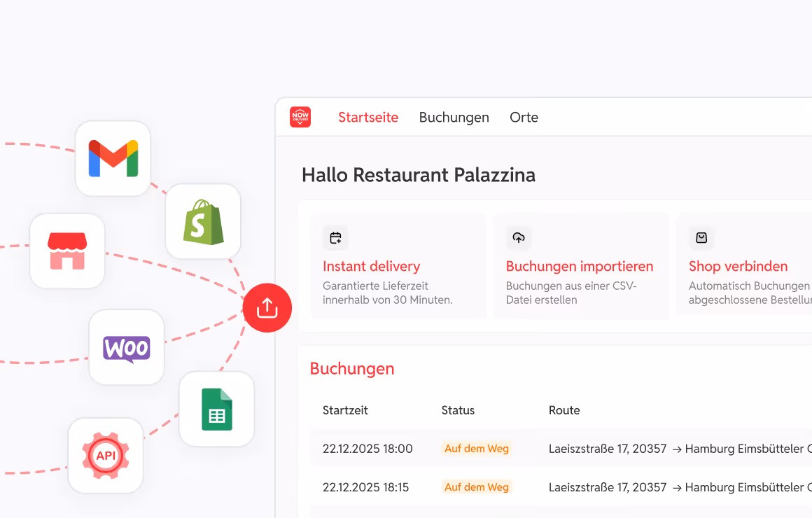The image size is (812, 518).
Task: Click the envelope icon above Shop verbinden
Action: point(701,237)
